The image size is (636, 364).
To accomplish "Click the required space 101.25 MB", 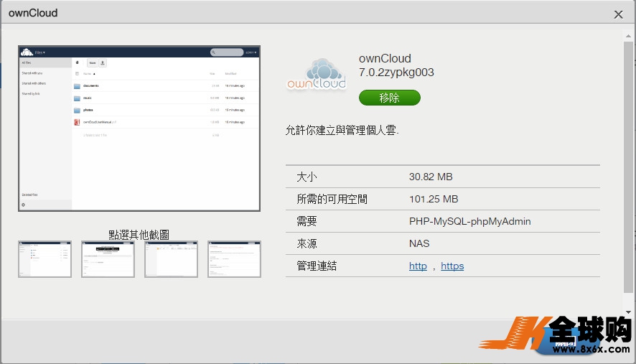I will 434,200.
